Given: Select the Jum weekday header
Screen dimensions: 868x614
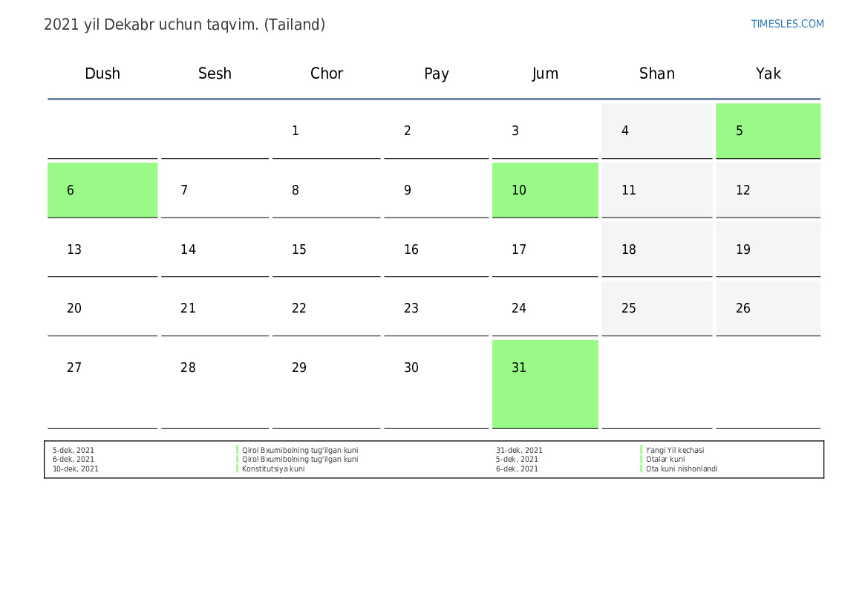Looking at the screenshot, I should point(545,74).
